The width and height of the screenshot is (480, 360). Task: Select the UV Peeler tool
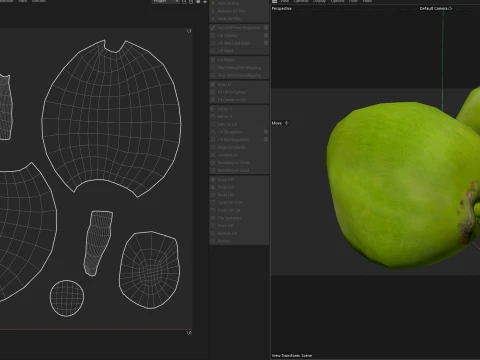(x=239, y=60)
